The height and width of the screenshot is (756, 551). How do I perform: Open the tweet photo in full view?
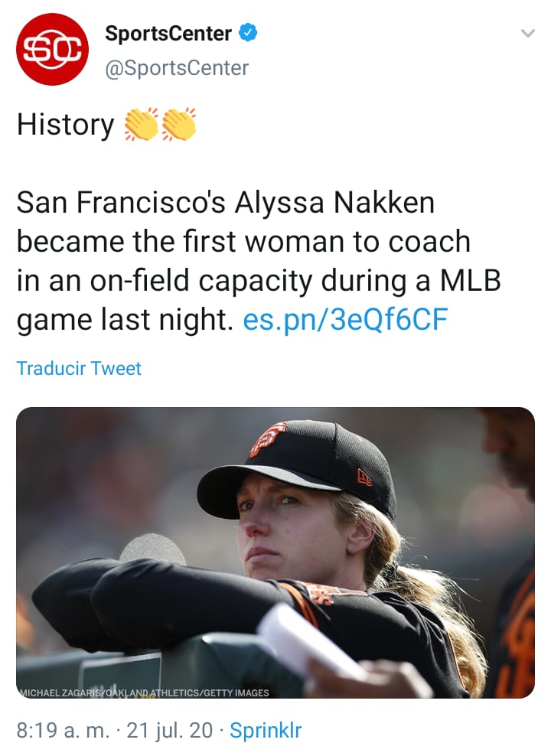click(x=275, y=552)
